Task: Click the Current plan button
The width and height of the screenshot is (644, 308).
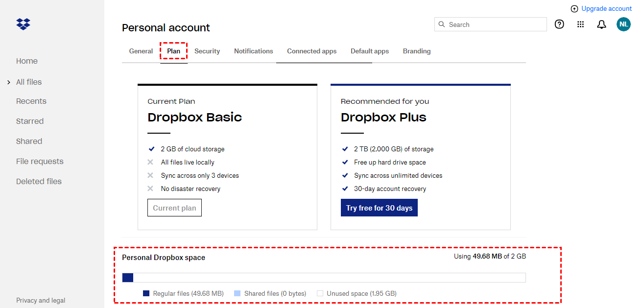Action: (174, 208)
